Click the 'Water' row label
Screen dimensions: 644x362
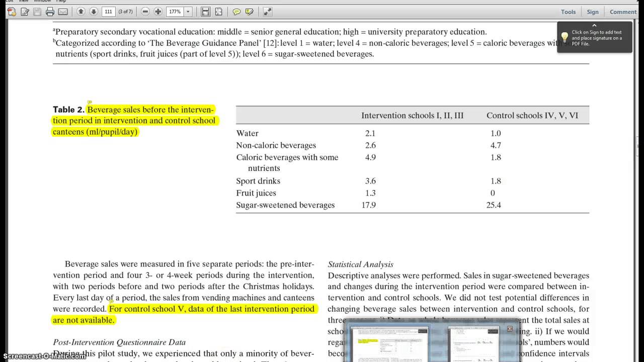click(248, 133)
